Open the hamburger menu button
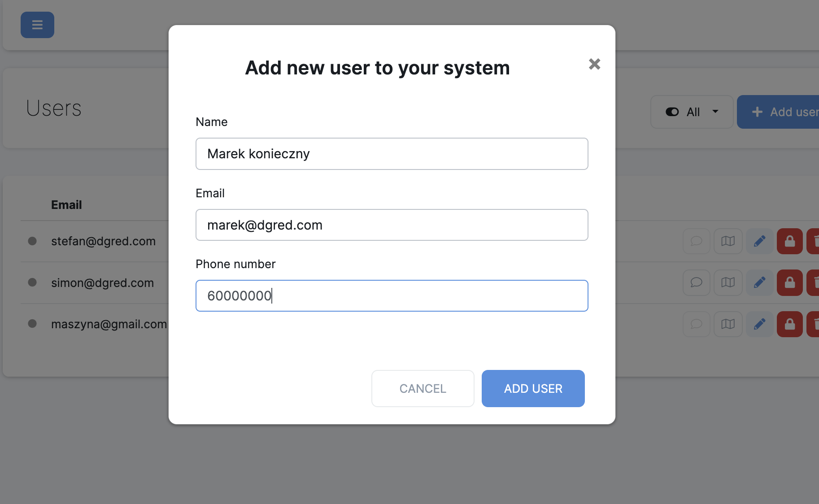819x504 pixels. click(37, 25)
